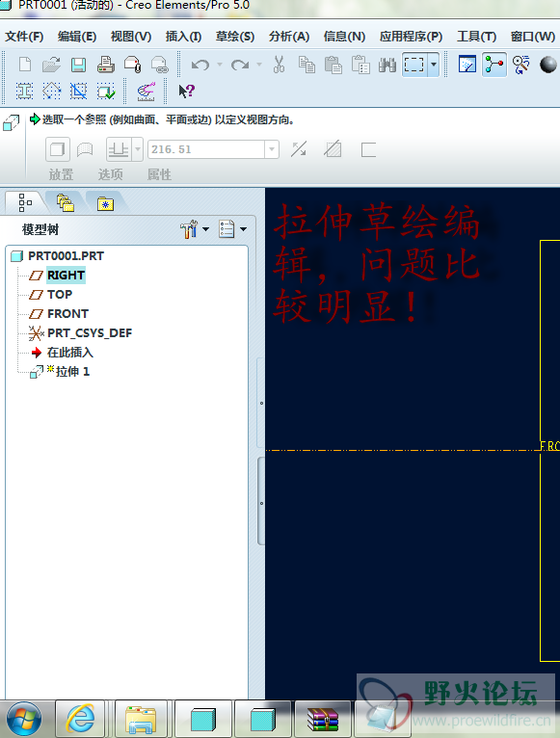560x738 pixels.
Task: Click the depth value field 216.51
Action: point(206,149)
